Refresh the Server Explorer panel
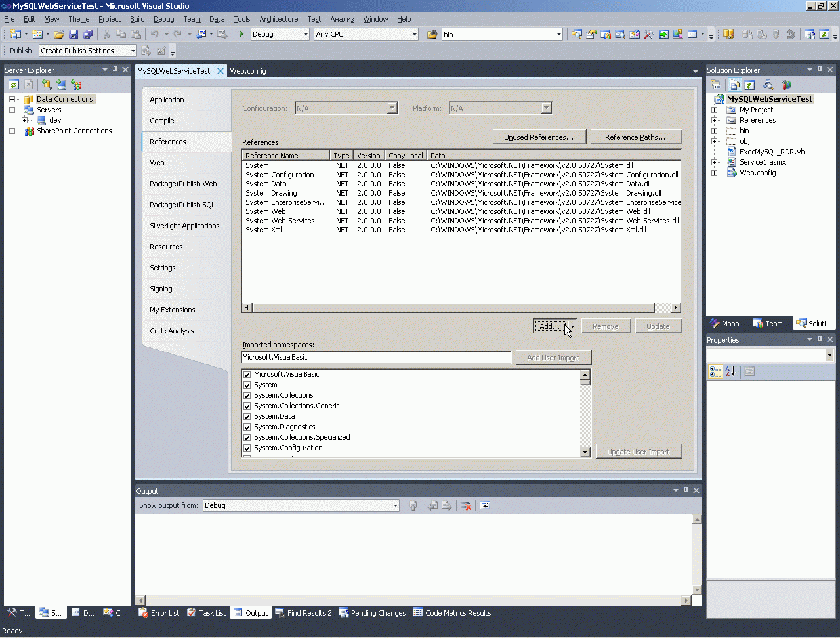This screenshot has height=638, width=840. 14,84
